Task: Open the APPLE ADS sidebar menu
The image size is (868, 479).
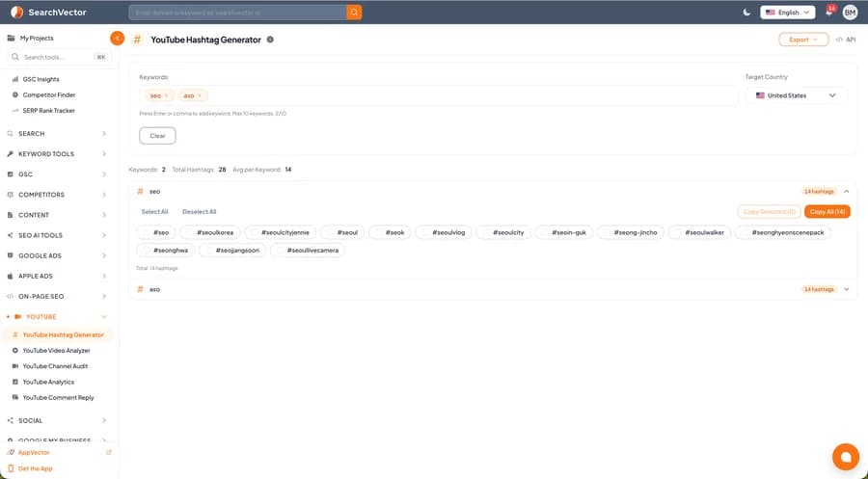Action: tap(57, 276)
